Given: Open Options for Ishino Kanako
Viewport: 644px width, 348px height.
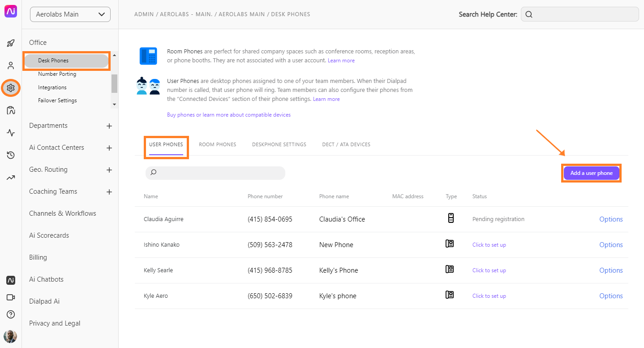Looking at the screenshot, I should 611,245.
